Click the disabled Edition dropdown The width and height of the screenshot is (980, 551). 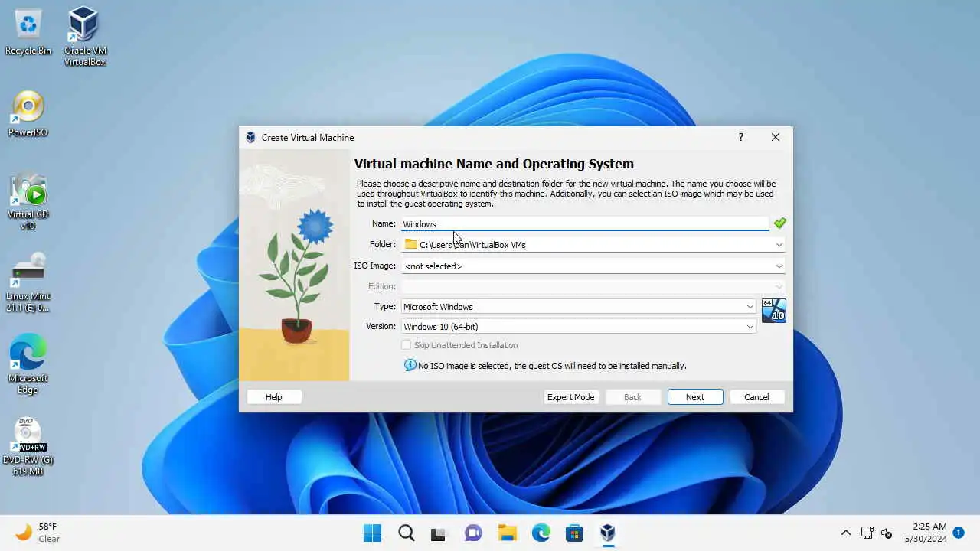[593, 286]
